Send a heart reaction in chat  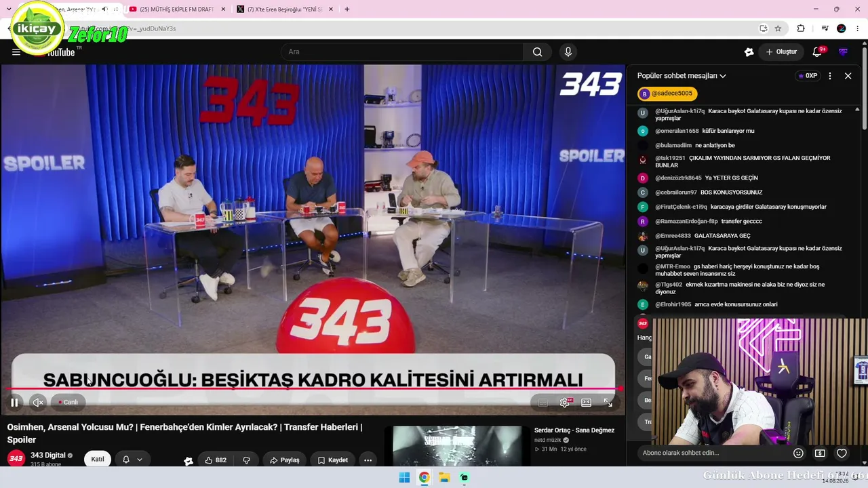842,453
